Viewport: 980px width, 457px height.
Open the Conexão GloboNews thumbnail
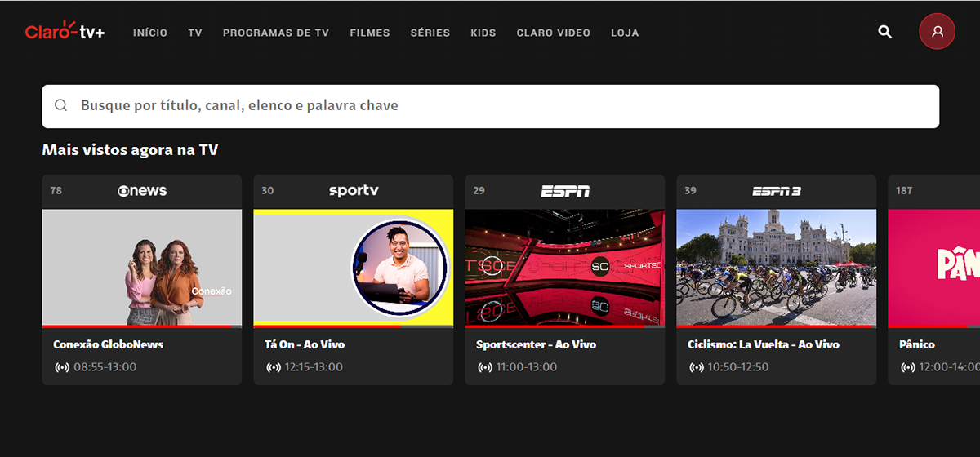tap(142, 268)
